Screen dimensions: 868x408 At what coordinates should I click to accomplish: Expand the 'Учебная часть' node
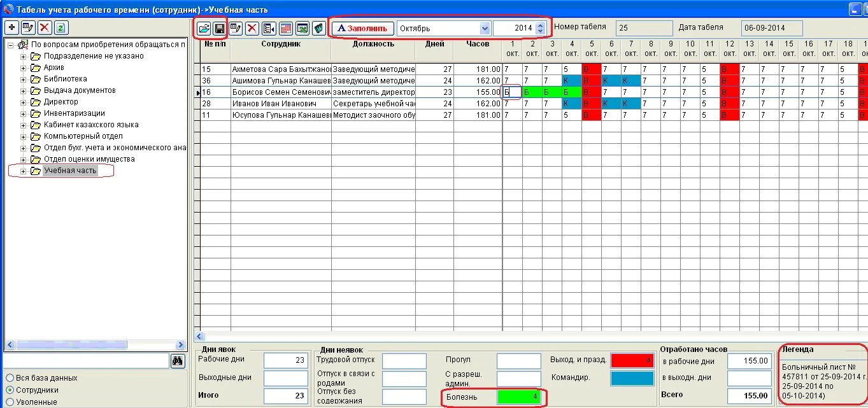pos(24,171)
